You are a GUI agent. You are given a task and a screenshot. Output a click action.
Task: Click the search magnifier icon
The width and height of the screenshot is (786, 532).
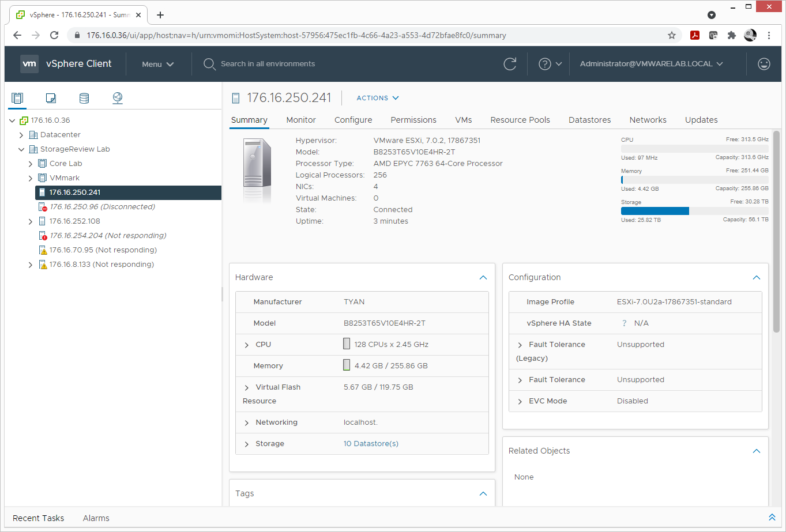pos(209,64)
